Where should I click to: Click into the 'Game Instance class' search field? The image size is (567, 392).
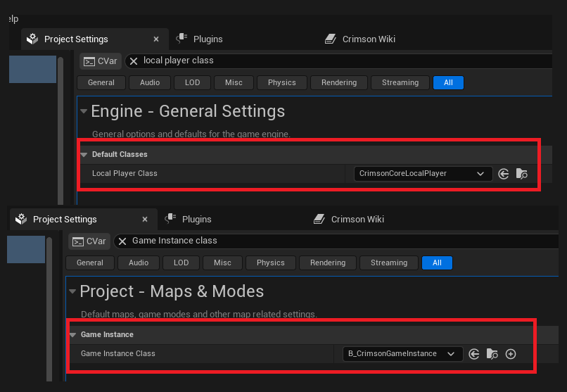tap(336, 241)
